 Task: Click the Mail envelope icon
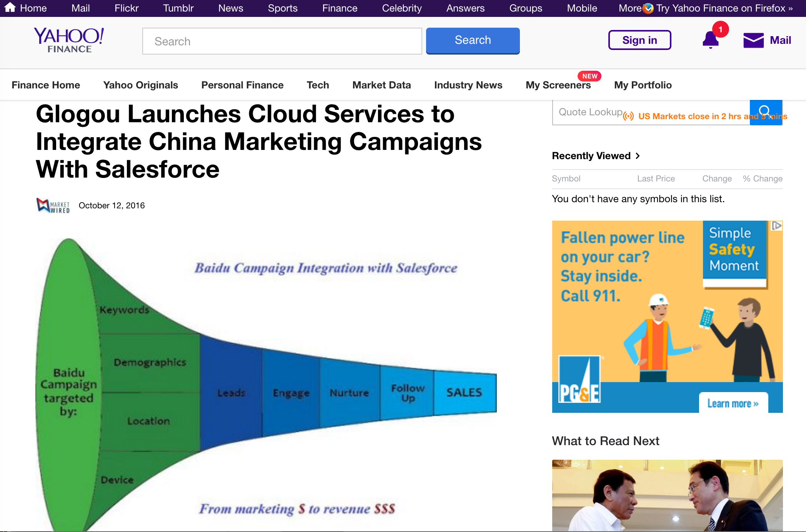[753, 40]
